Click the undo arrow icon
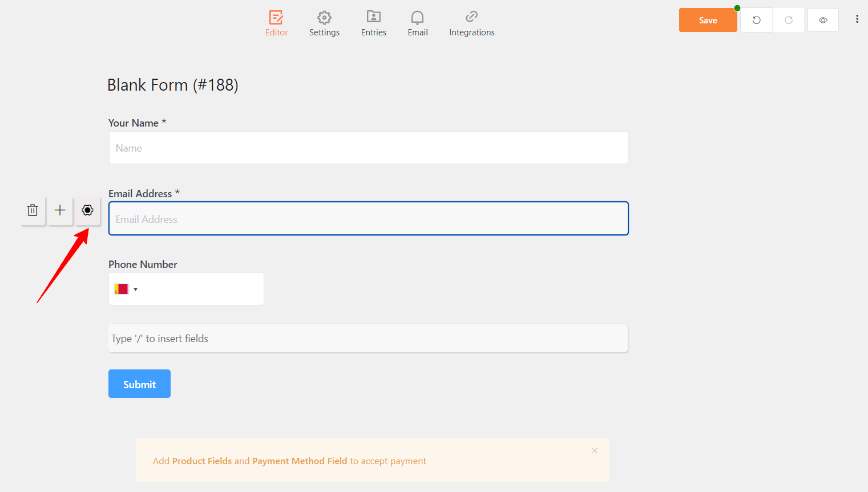 click(x=756, y=19)
